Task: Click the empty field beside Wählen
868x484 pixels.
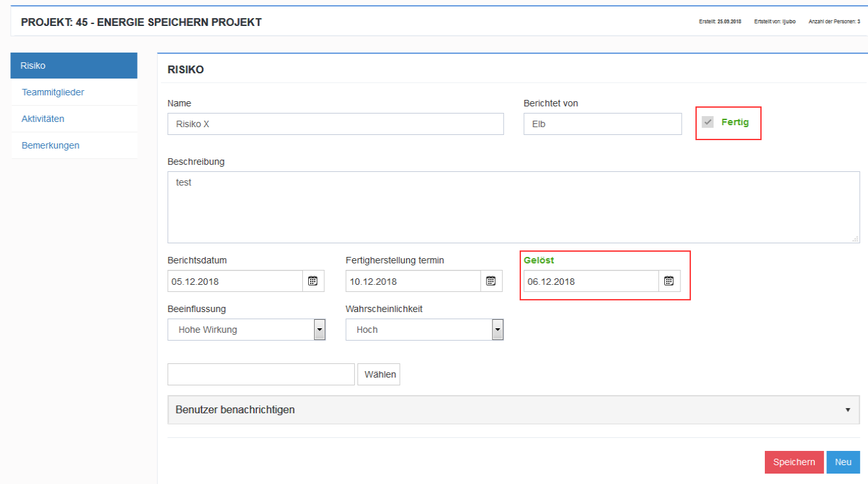Action: tap(261, 374)
